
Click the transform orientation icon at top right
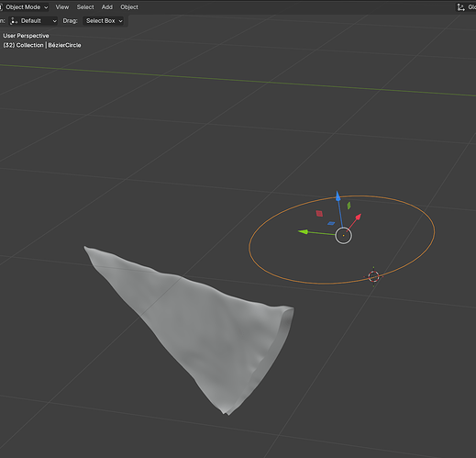pyautogui.click(x=460, y=7)
